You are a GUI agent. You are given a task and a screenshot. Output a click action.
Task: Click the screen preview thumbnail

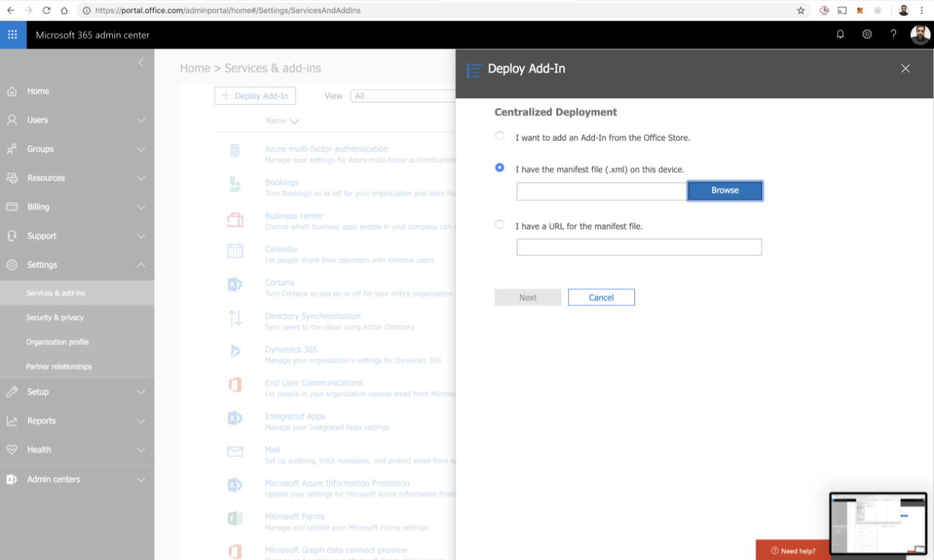(x=878, y=523)
